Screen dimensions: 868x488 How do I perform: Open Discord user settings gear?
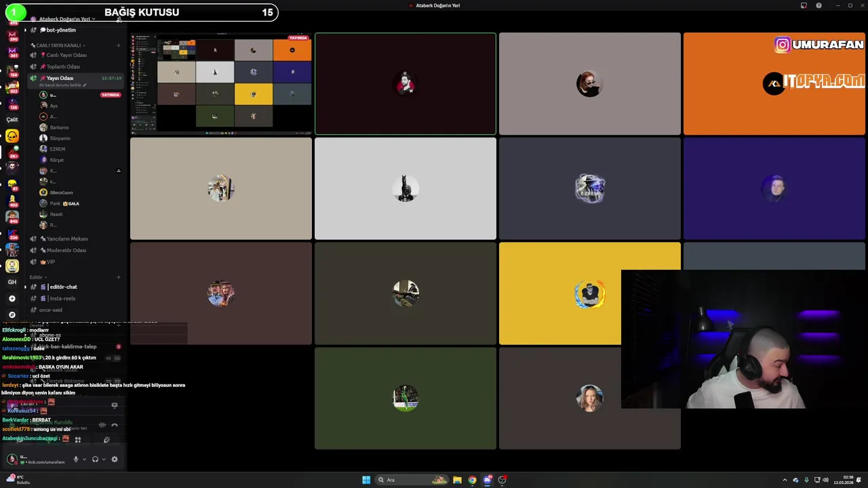click(115, 460)
